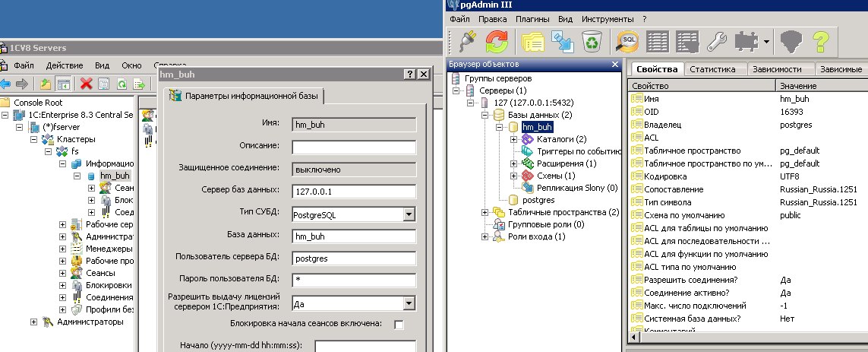
Task: Click the Refresh icon in pgAdmin toolbar
Action: click(497, 42)
